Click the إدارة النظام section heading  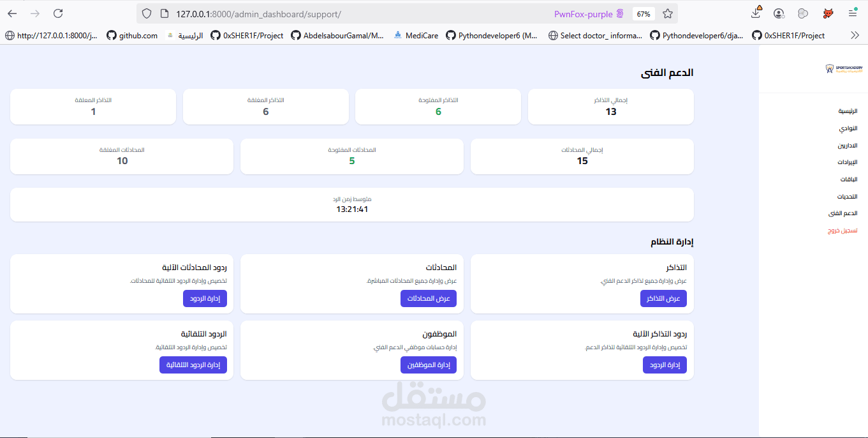671,242
